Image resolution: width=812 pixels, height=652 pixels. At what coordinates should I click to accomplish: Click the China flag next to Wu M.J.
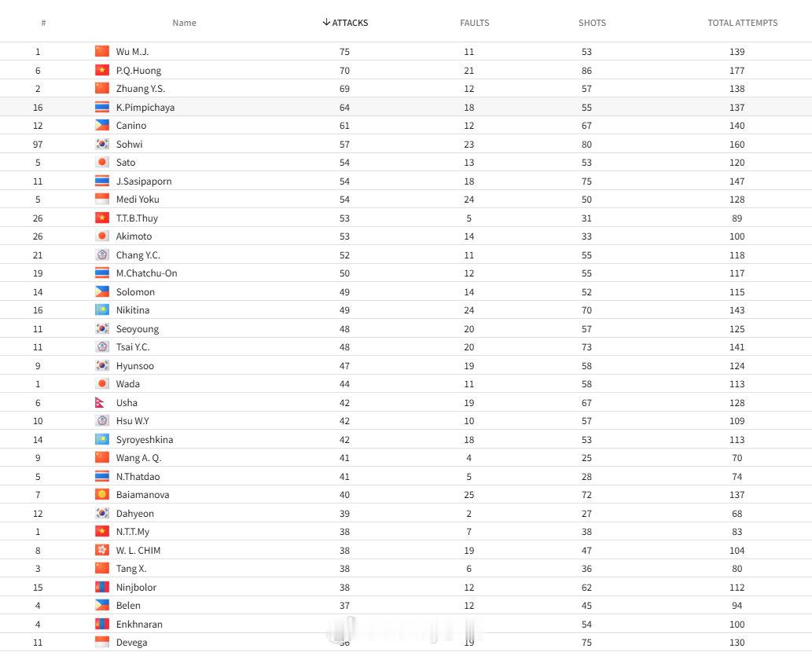102,51
